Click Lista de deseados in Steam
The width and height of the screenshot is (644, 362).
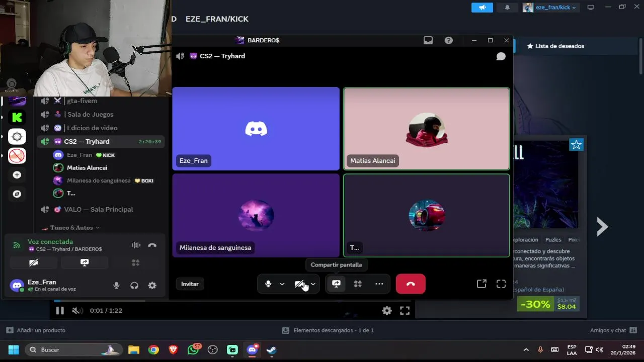pyautogui.click(x=555, y=46)
